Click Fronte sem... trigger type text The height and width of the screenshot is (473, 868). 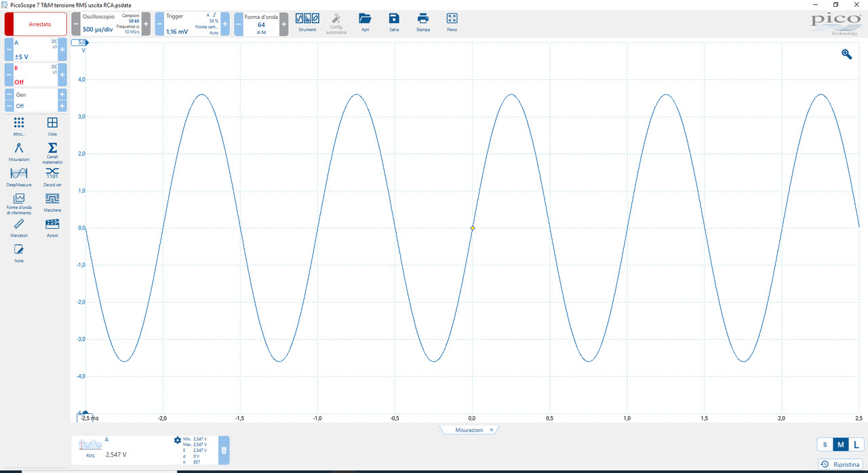click(x=207, y=26)
